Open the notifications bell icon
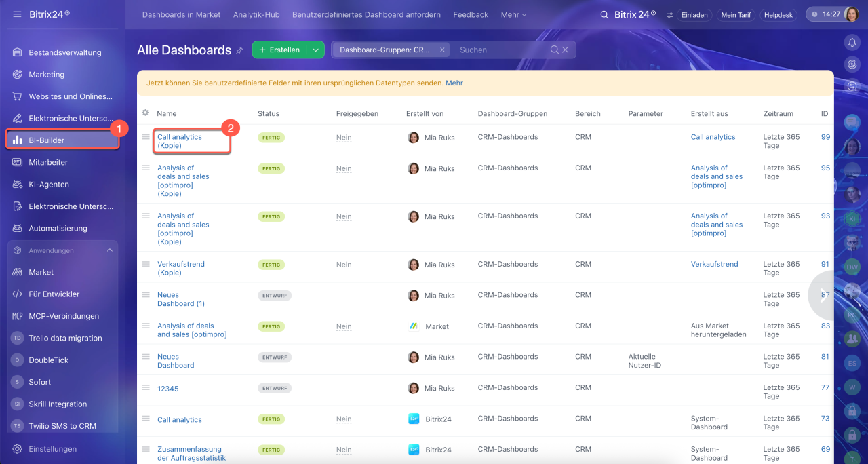The height and width of the screenshot is (464, 868). 852,42
